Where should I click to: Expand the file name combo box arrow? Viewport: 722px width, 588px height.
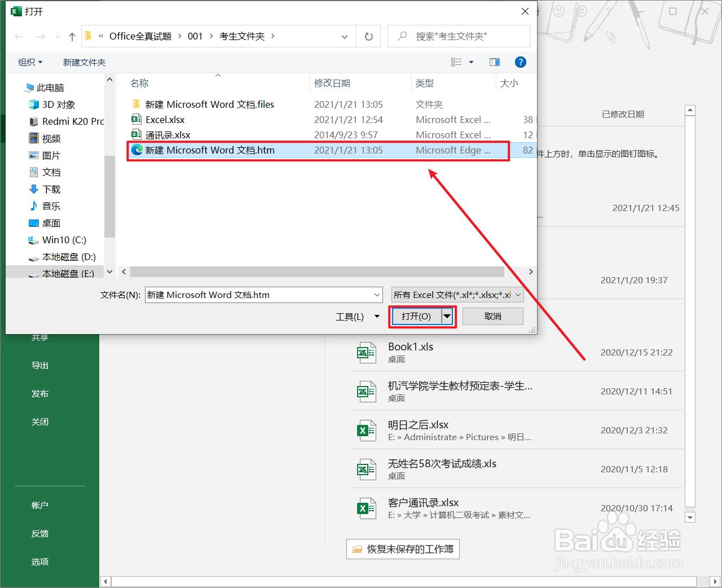(x=377, y=295)
